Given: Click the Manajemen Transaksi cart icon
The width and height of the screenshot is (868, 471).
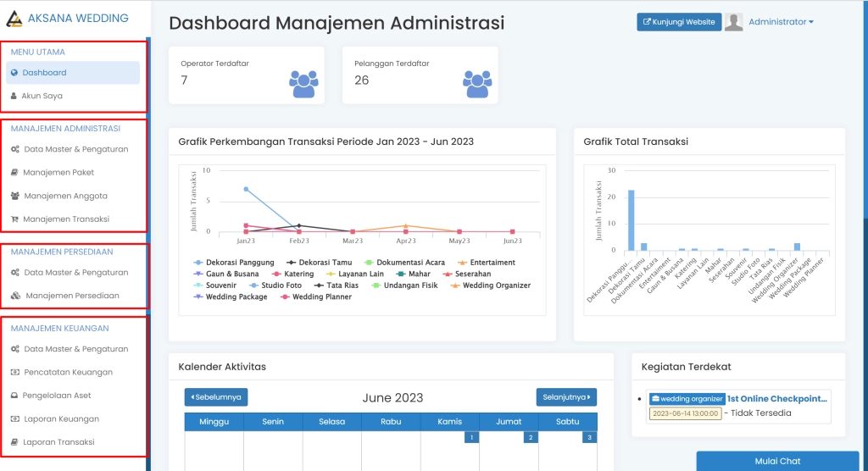Looking at the screenshot, I should click(14, 219).
